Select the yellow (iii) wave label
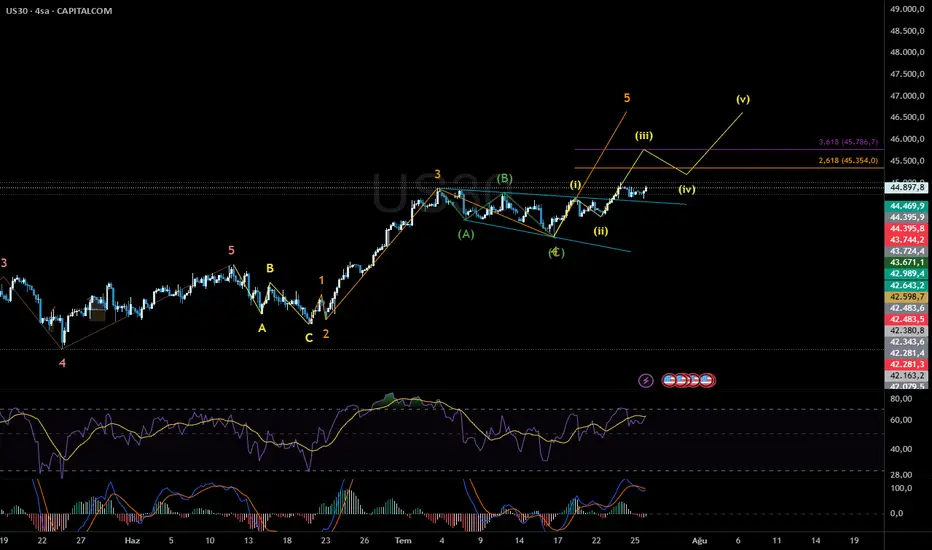 pyautogui.click(x=644, y=136)
